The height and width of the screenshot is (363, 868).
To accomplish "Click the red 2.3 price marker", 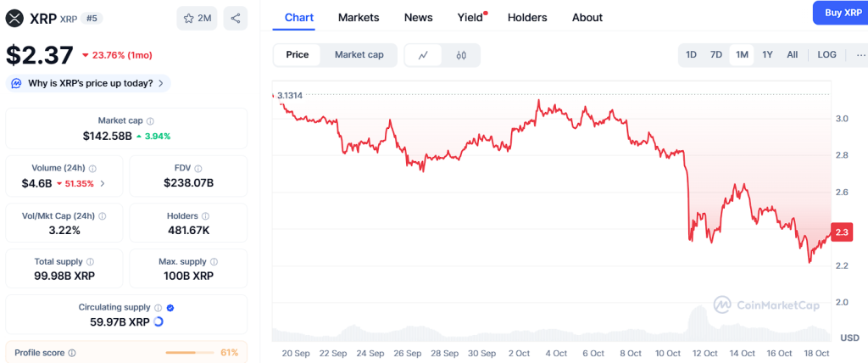I will click(842, 232).
